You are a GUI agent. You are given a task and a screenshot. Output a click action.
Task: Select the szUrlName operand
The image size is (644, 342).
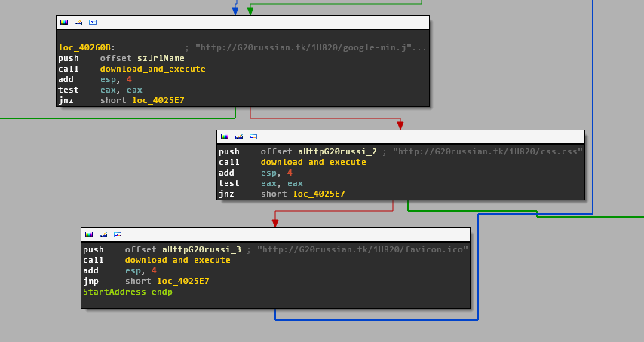161,58
